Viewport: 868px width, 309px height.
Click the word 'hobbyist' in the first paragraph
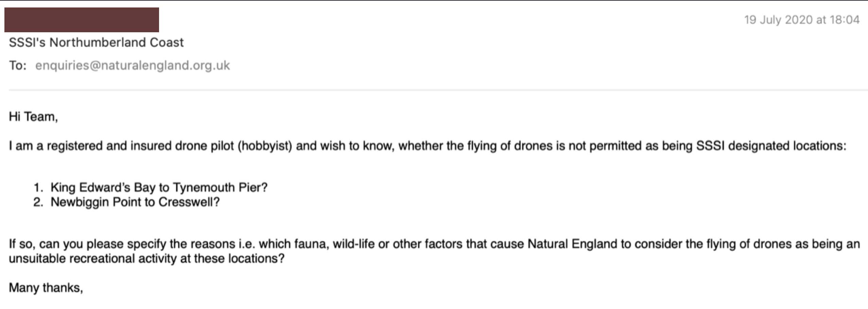coord(265,146)
